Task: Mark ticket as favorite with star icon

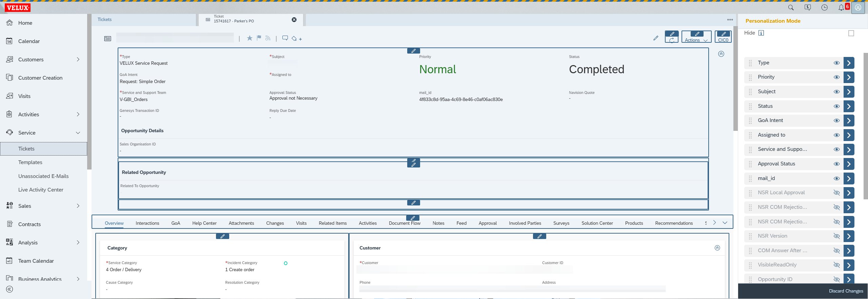Action: 250,38
